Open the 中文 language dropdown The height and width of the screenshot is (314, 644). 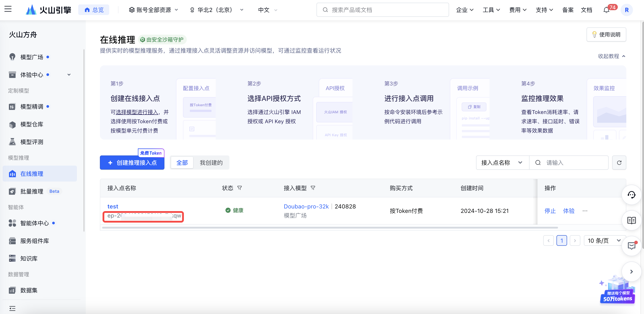pos(267,10)
